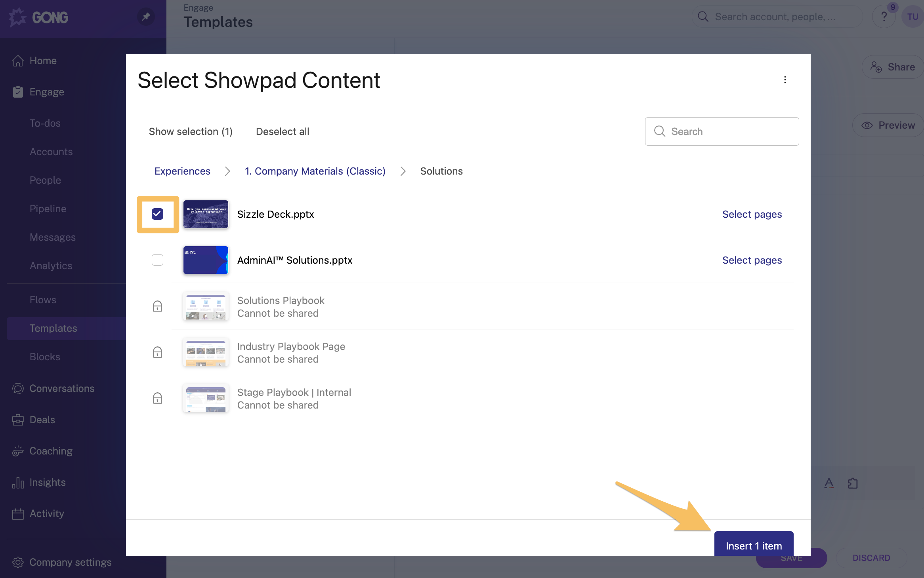Open AdminAI Solutions.pptx thumbnail
924x578 pixels.
[206, 260]
